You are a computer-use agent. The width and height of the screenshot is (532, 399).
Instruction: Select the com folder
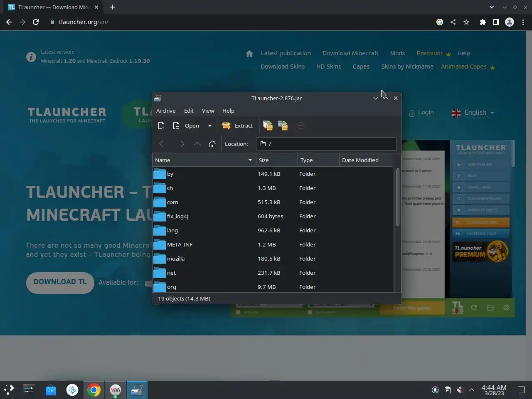[273, 202]
